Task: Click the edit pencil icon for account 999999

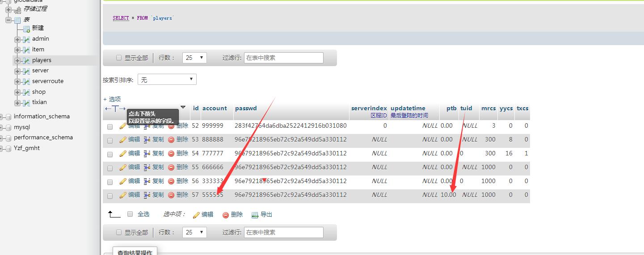Action: (x=123, y=126)
